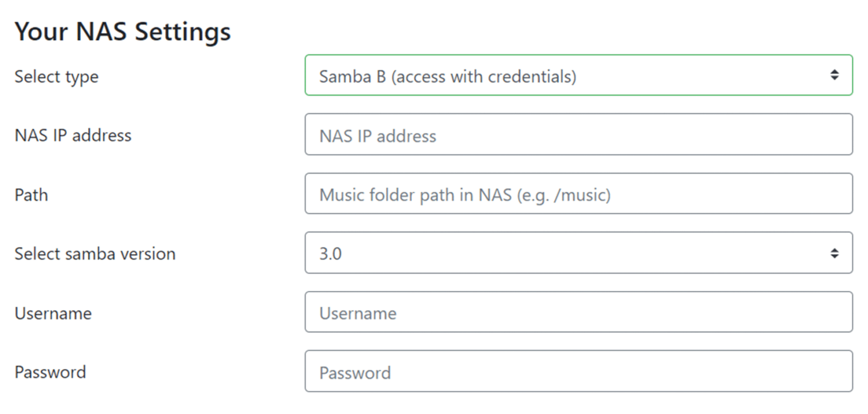Click the Select type dropdown arrow icon

tap(834, 75)
